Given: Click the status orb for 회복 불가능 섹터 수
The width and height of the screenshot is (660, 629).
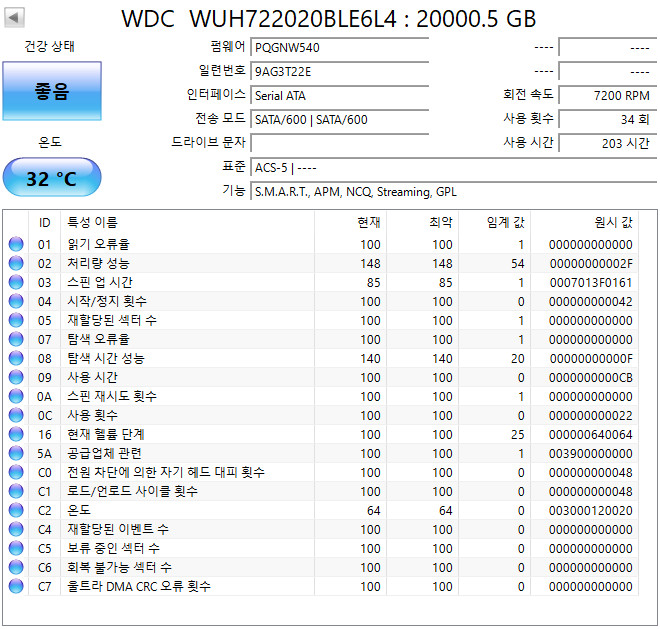Looking at the screenshot, I should [x=16, y=567].
